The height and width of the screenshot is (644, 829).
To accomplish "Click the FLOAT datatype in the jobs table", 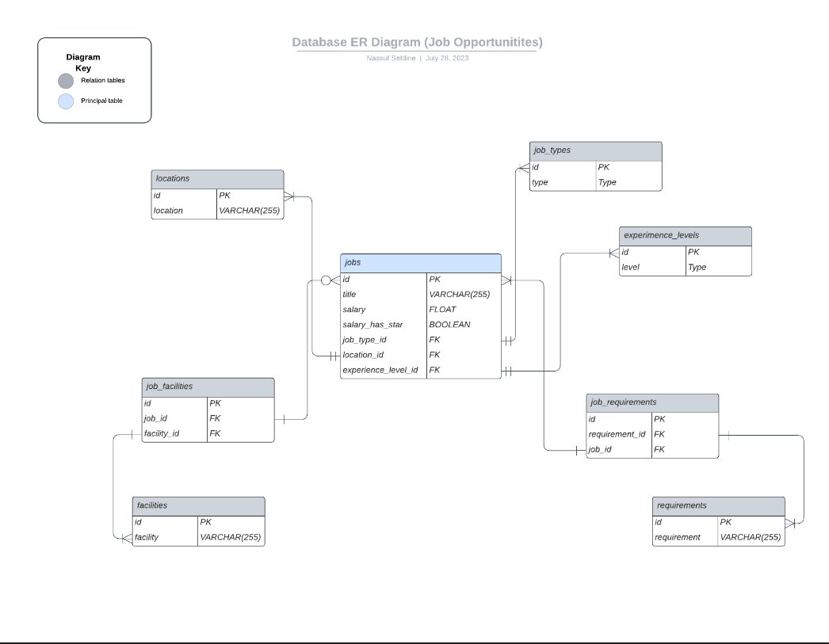I will [442, 310].
